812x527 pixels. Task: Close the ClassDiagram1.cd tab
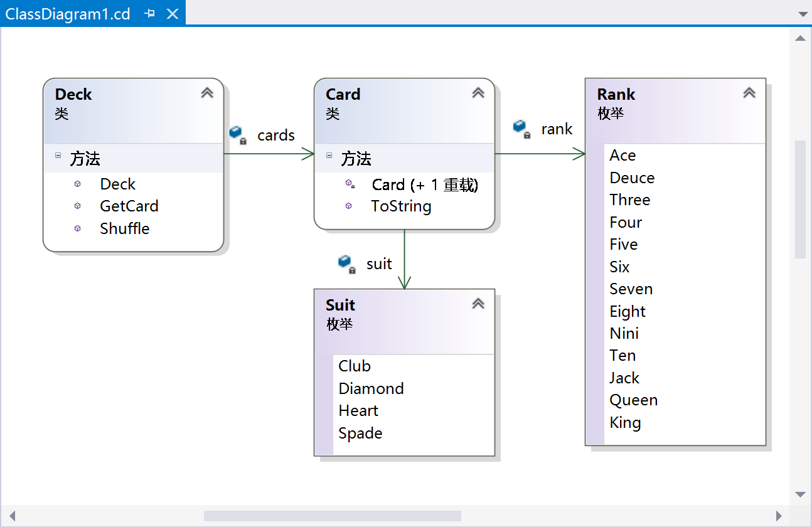pos(172,13)
